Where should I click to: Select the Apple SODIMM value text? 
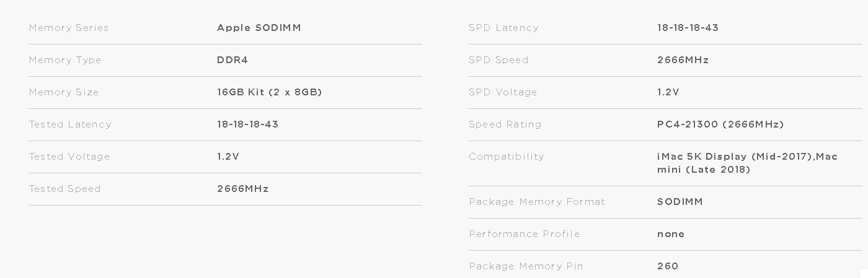259,28
